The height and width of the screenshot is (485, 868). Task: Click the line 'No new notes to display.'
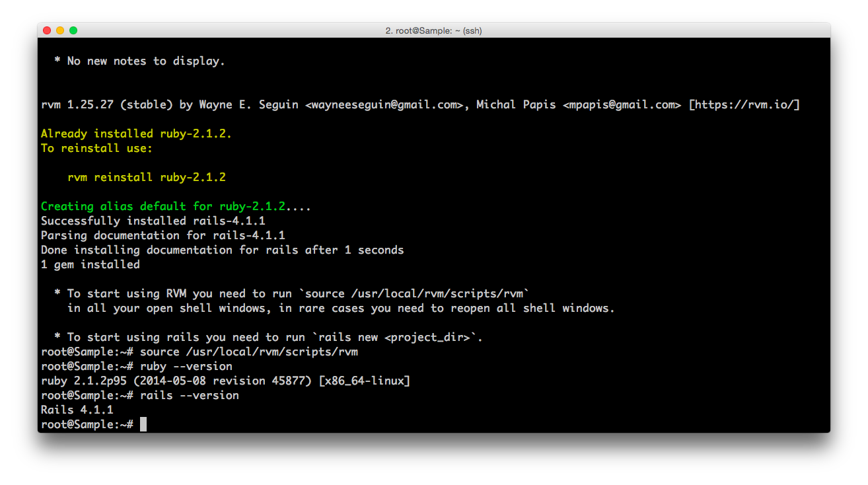click(x=139, y=61)
